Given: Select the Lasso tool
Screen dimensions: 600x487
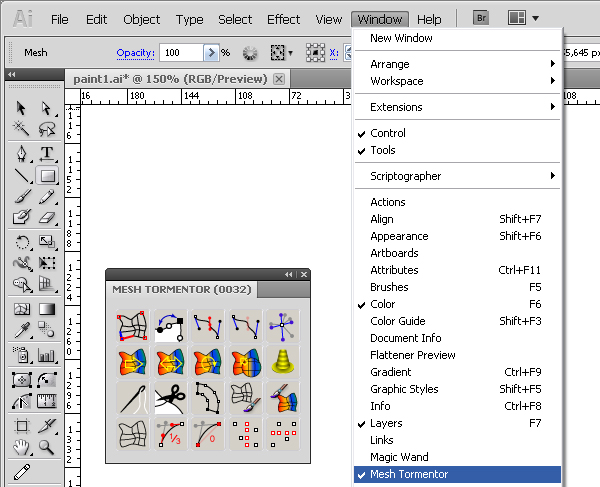Looking at the screenshot, I should point(46,129).
